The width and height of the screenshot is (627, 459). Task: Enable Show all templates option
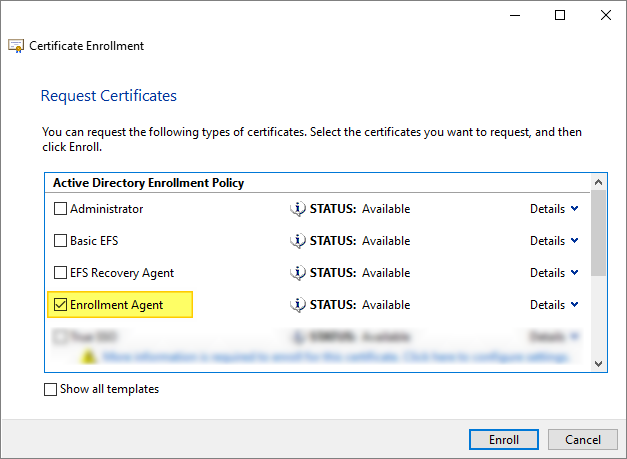(51, 389)
